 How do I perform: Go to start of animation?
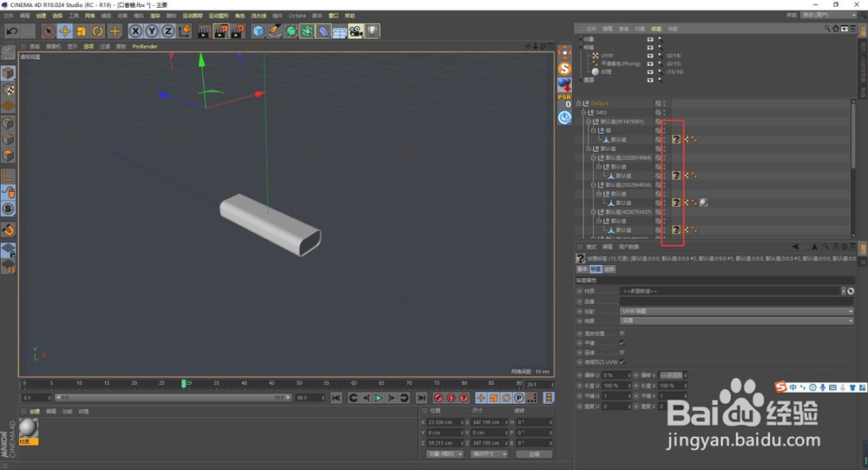(336, 398)
